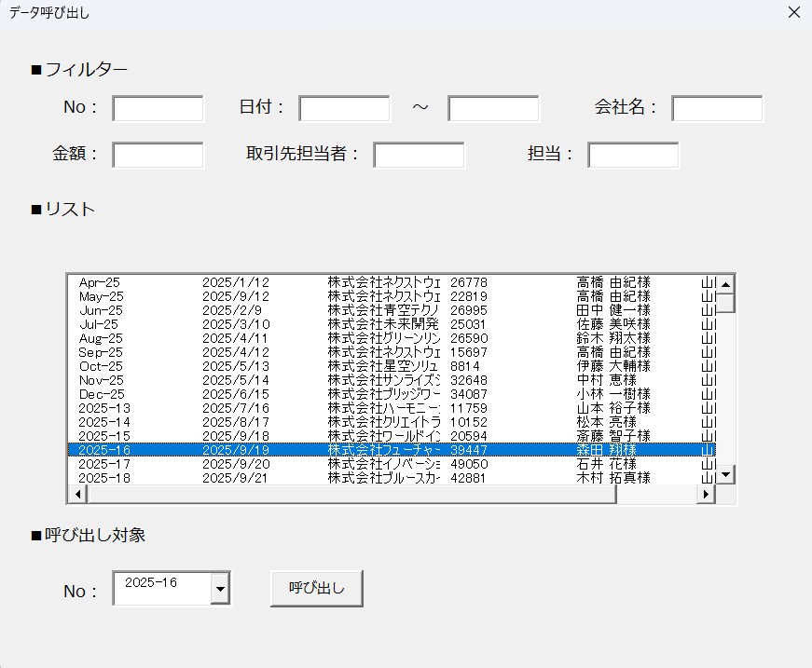Image resolution: width=812 pixels, height=668 pixels.
Task: Click amount 26778 in the list
Action: (469, 282)
